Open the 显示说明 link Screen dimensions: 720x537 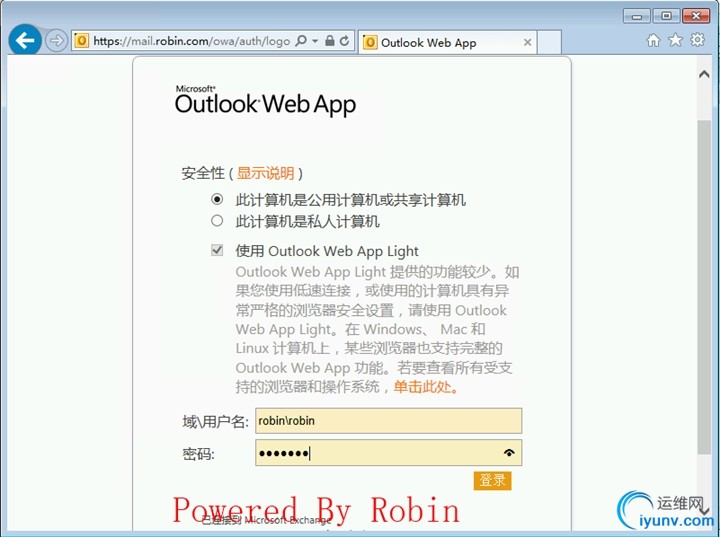pos(265,173)
